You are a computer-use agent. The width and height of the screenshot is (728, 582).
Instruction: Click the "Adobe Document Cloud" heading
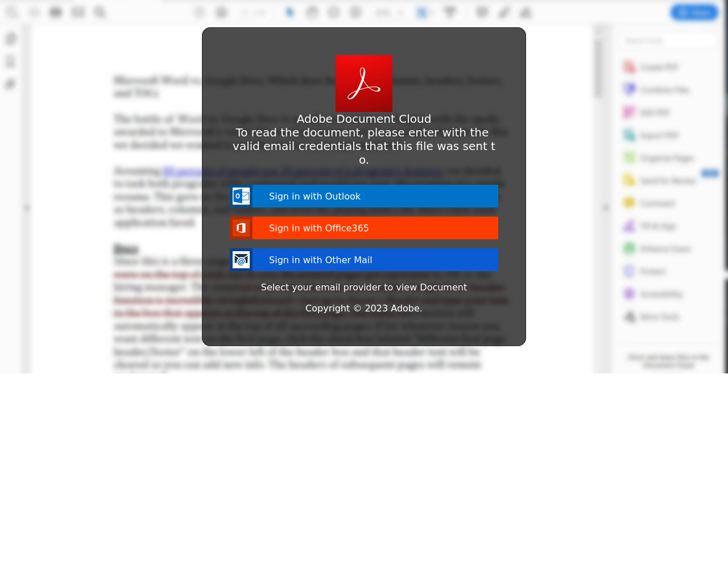pyautogui.click(x=364, y=119)
